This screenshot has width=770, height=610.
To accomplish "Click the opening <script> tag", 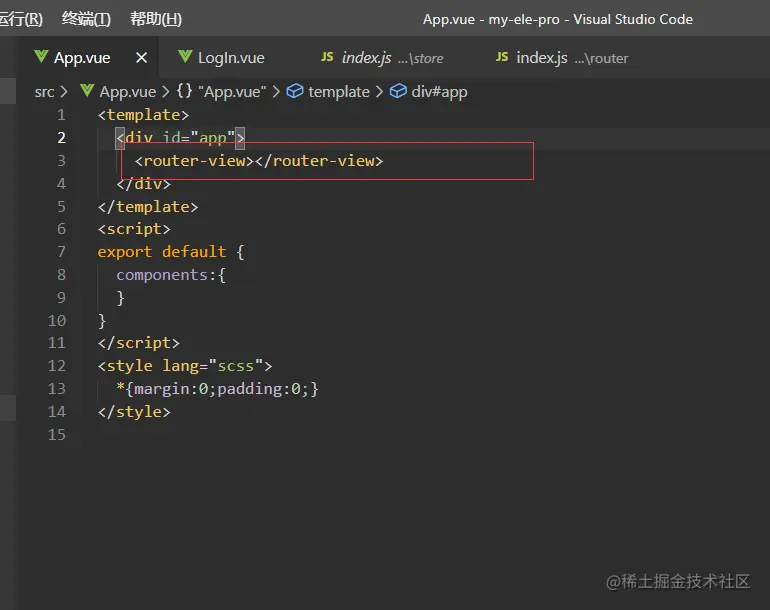I will pos(134,229).
